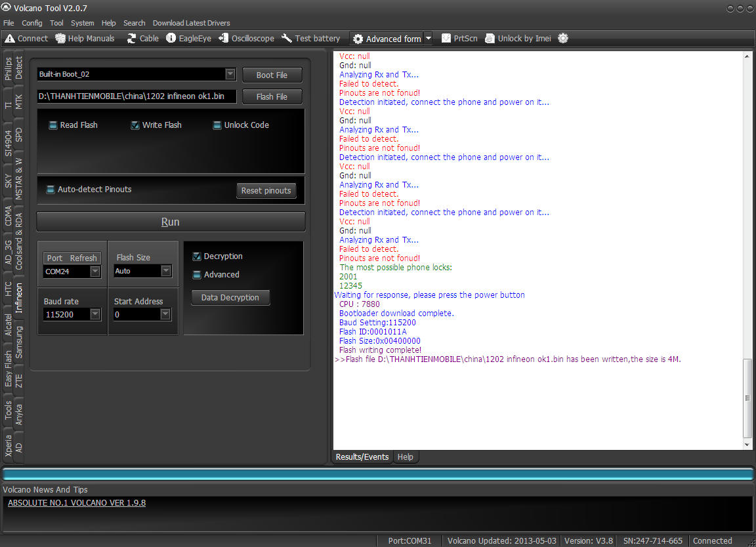Click the flash file path input field

point(136,96)
